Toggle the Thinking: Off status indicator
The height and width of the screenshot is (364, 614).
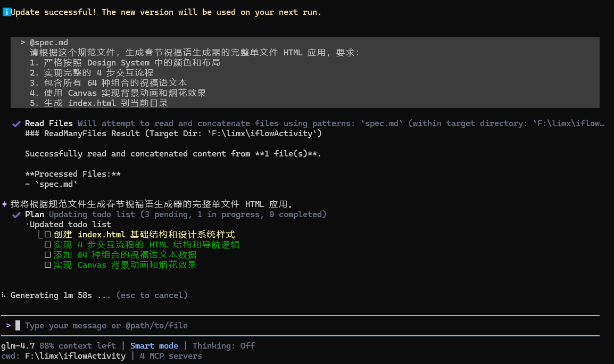(x=223, y=346)
